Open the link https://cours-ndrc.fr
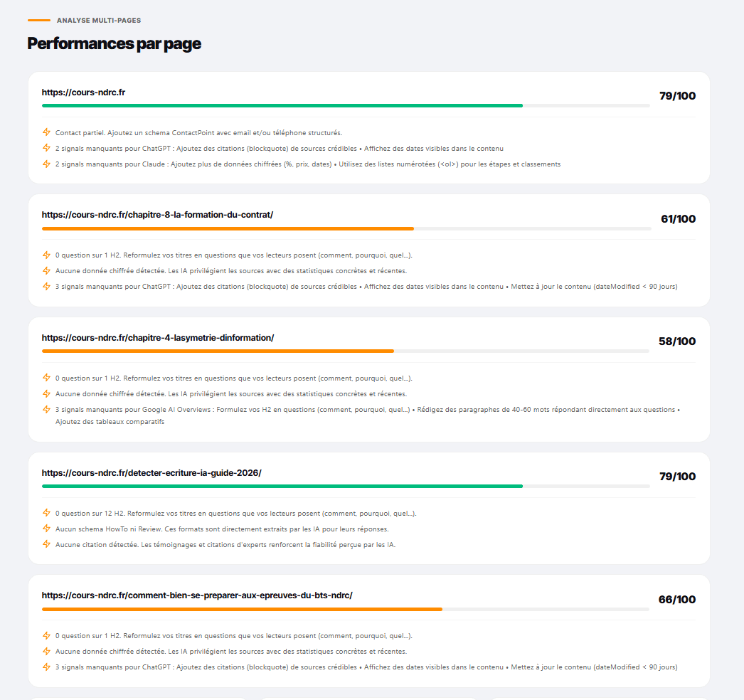The width and height of the screenshot is (744, 700). point(83,92)
